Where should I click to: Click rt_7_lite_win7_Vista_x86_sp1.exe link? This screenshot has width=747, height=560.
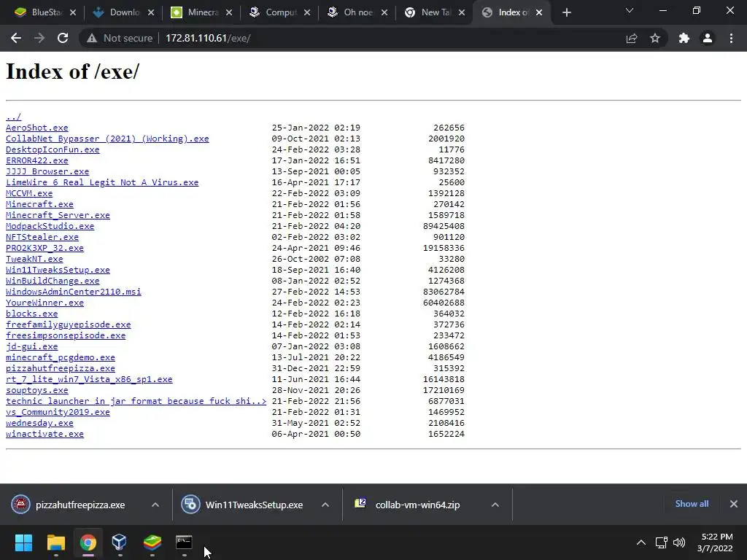tap(89, 379)
